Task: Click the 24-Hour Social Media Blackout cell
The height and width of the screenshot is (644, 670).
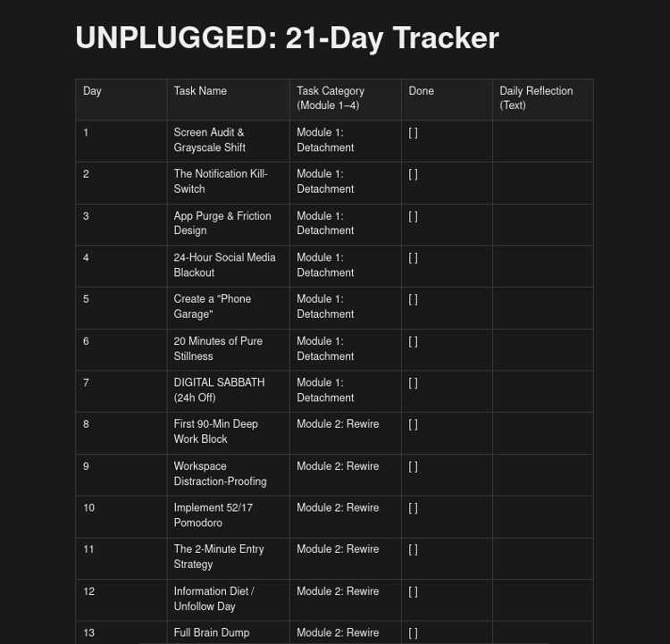Action: pos(228,266)
